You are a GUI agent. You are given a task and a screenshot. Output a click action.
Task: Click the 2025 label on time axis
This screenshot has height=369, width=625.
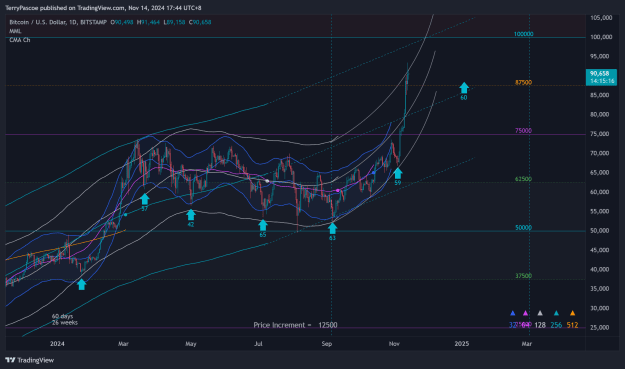[x=462, y=343]
